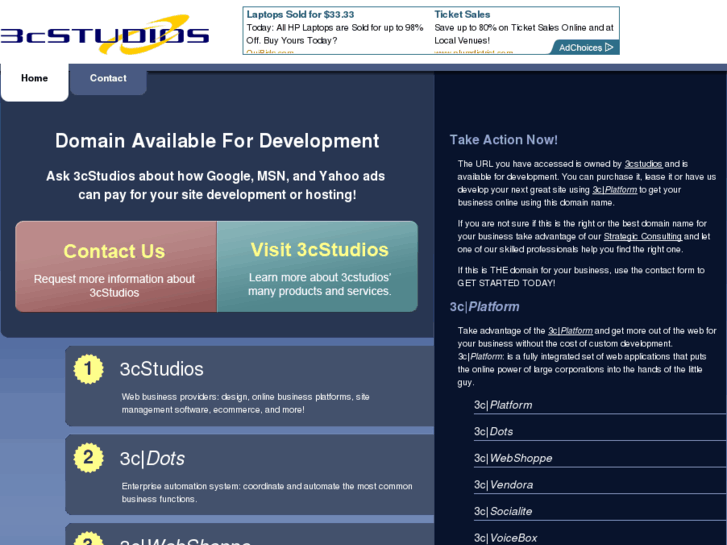Select 3c|VoiceBox in the sidebar list
Image resolution: width=727 pixels, height=545 pixels.
coord(505,538)
